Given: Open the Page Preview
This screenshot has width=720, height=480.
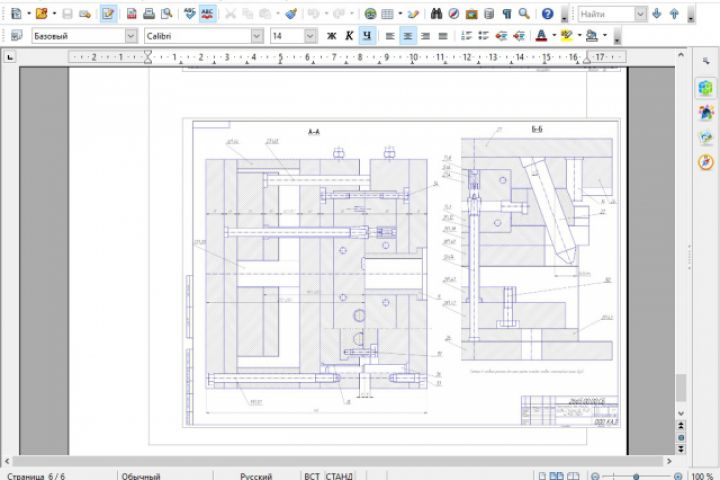Looking at the screenshot, I should [166, 14].
